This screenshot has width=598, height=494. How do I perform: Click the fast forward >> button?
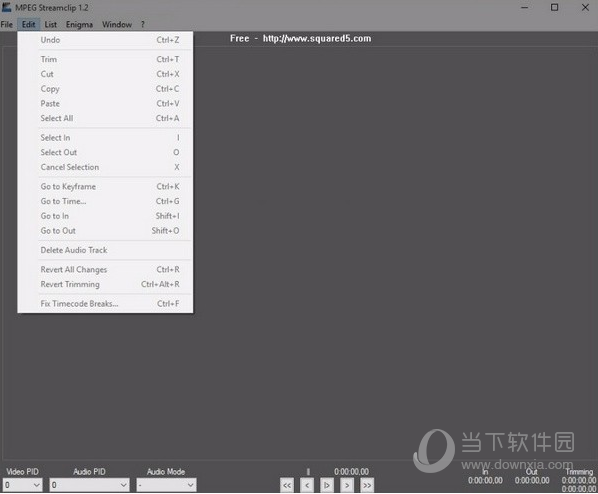(x=367, y=486)
